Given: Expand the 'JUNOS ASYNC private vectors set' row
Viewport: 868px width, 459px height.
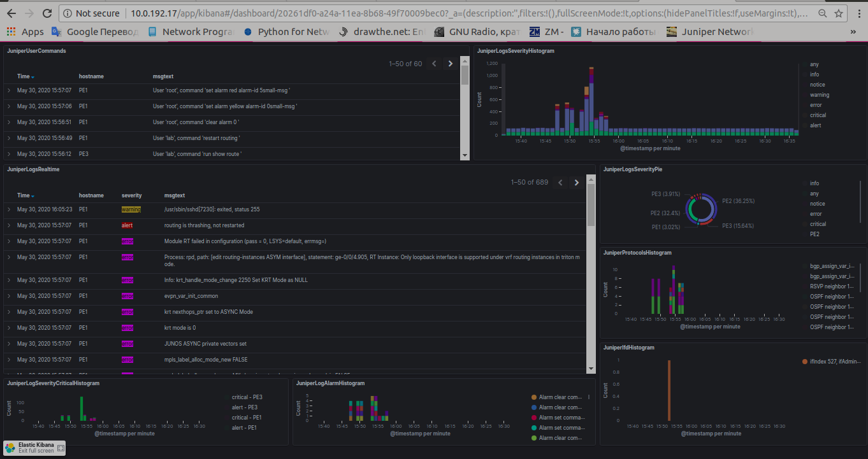Looking at the screenshot, I should [9, 344].
